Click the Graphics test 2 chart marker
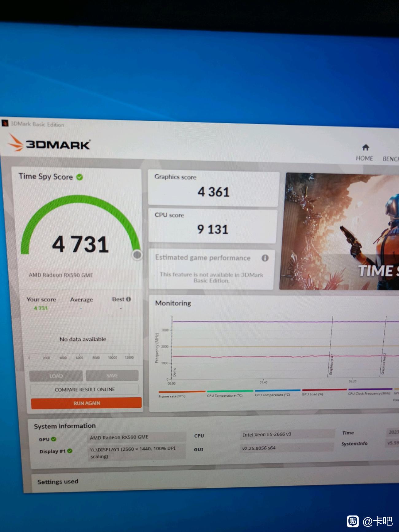399x532 pixels. click(x=383, y=364)
